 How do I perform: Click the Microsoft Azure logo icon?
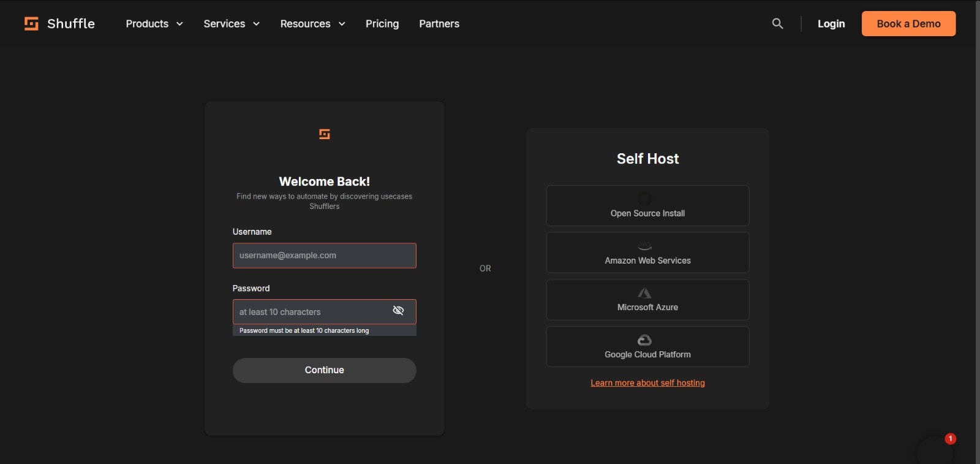click(x=644, y=293)
